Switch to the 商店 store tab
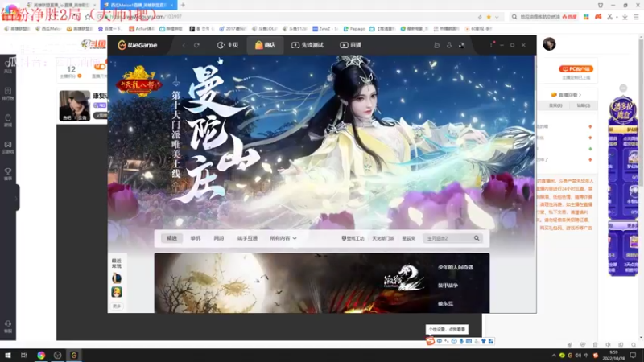Screen dimensions: 644x362 pyautogui.click(x=265, y=45)
